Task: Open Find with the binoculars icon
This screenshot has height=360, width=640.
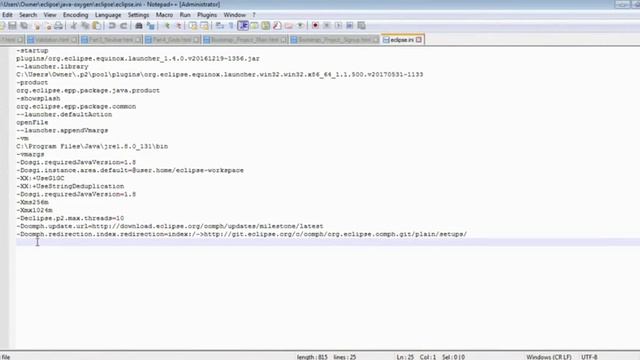Action: click(139, 26)
